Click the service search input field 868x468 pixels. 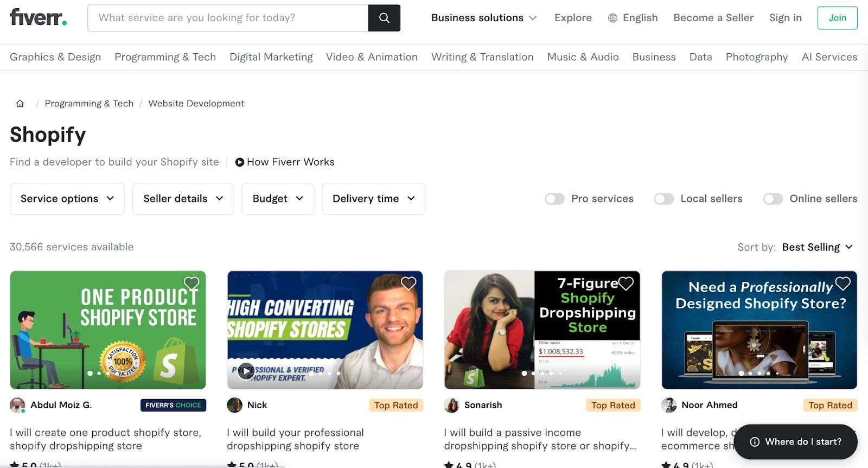click(228, 18)
